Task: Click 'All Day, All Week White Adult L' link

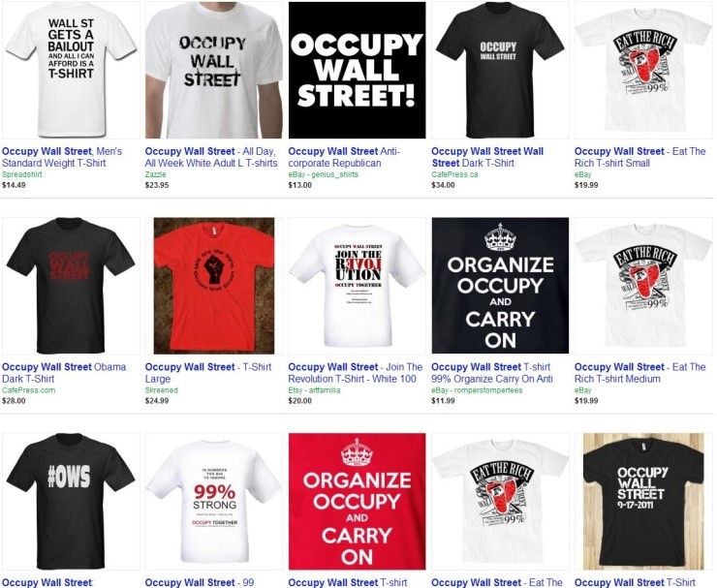Action: point(211,157)
